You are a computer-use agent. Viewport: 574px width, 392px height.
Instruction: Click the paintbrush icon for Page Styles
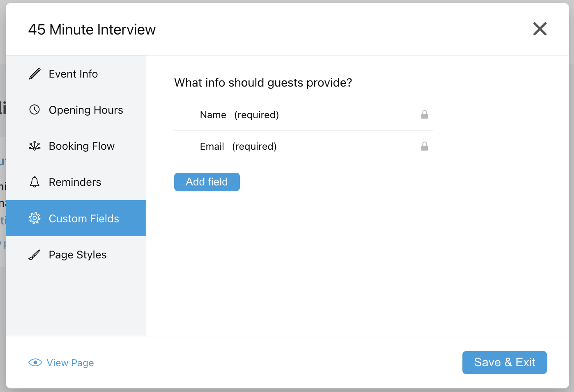click(x=35, y=255)
